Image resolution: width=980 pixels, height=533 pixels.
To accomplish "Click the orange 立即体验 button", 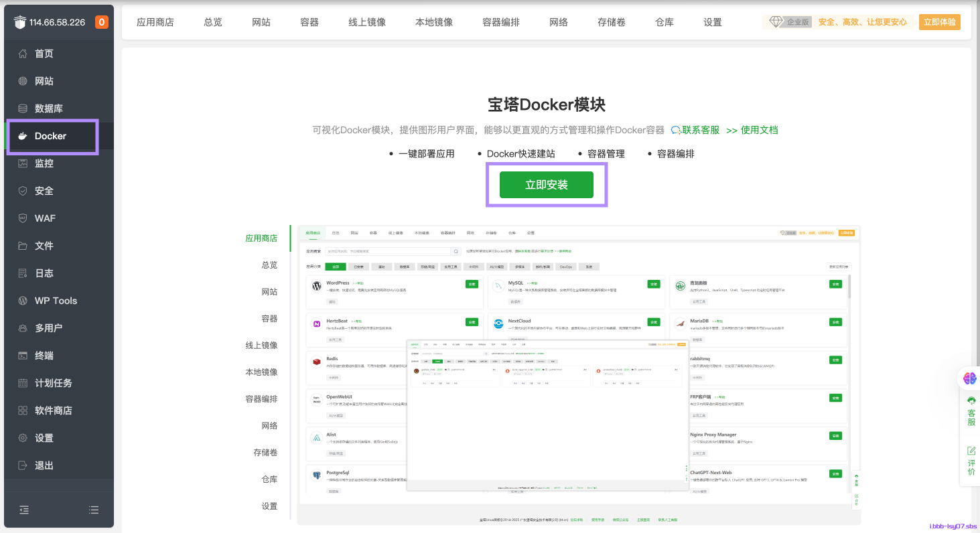I will click(939, 22).
